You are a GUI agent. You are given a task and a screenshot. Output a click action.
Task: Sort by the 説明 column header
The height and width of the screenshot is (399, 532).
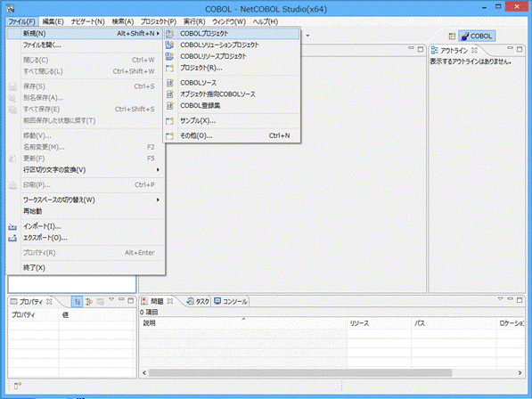pyautogui.click(x=243, y=323)
